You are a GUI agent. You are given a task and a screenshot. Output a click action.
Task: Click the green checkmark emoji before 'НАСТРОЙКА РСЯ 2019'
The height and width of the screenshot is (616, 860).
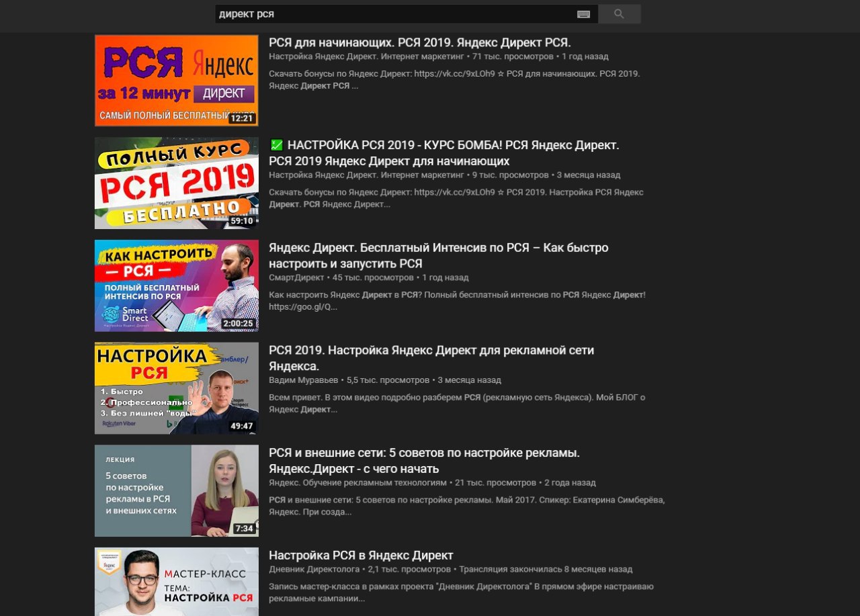[x=275, y=145]
